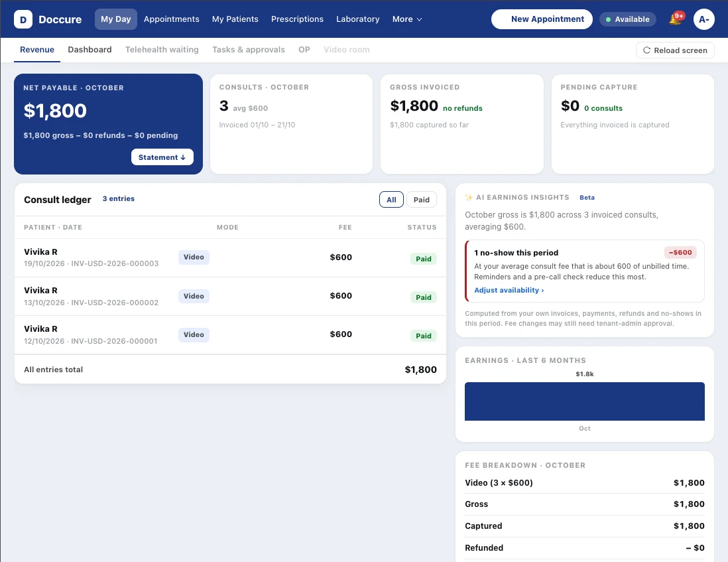
Task: Click the Captured row in Fee Breakdown
Action: [x=585, y=526]
